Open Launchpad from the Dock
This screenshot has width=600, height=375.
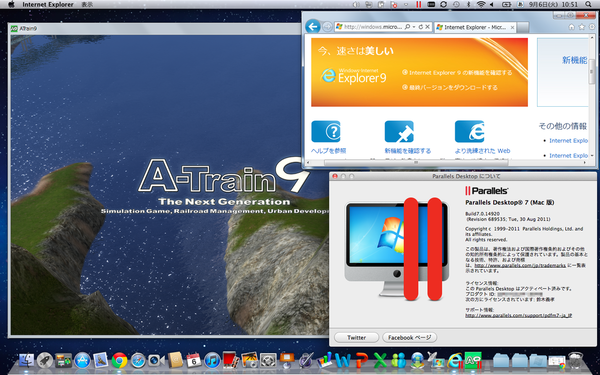45,360
